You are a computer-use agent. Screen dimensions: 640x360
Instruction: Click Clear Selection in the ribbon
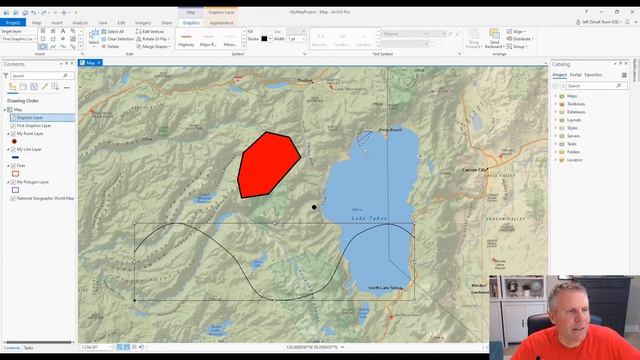coord(117,39)
